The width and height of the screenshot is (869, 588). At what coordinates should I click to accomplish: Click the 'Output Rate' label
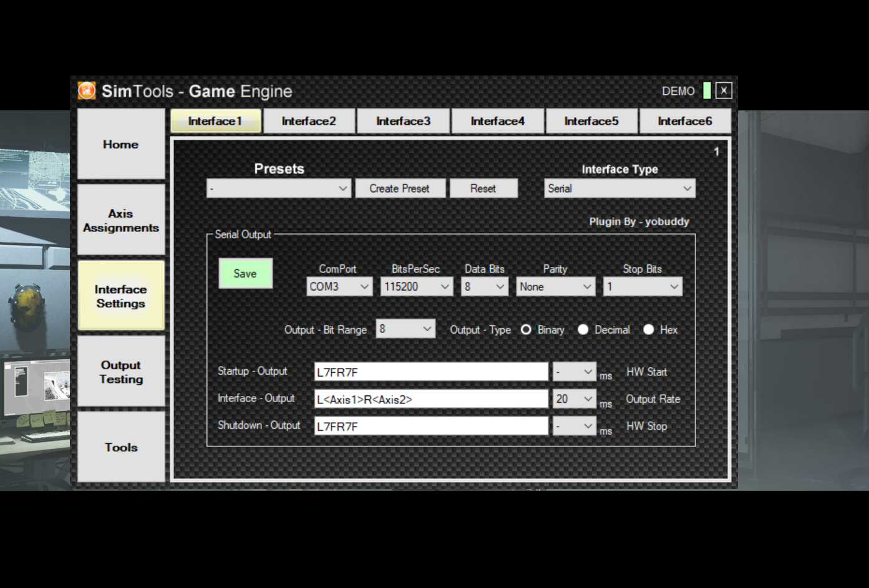pyautogui.click(x=653, y=399)
